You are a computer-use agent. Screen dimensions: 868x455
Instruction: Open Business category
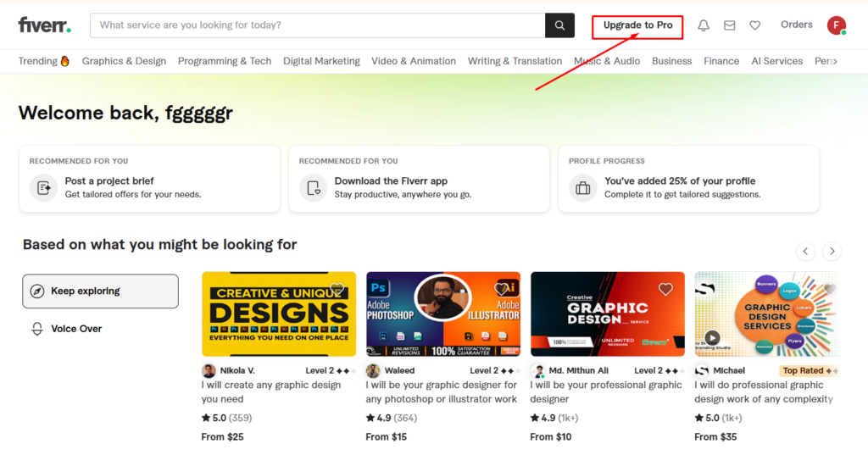(671, 61)
